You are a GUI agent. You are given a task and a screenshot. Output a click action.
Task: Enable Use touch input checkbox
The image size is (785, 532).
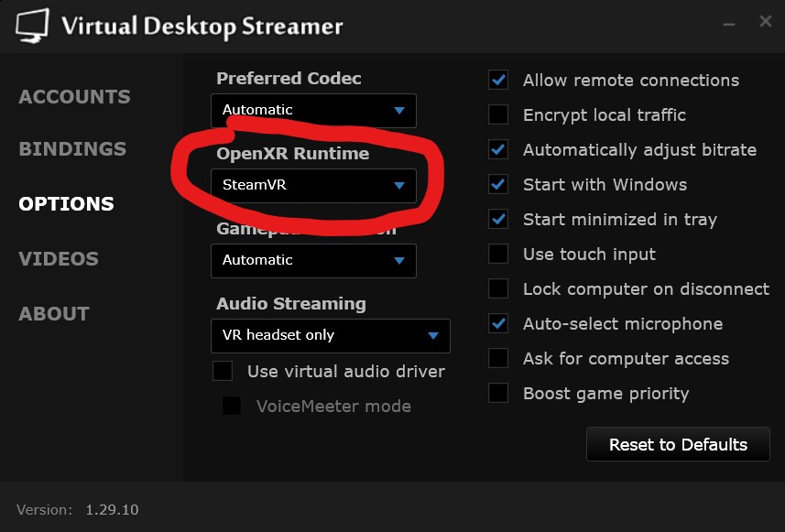[498, 255]
